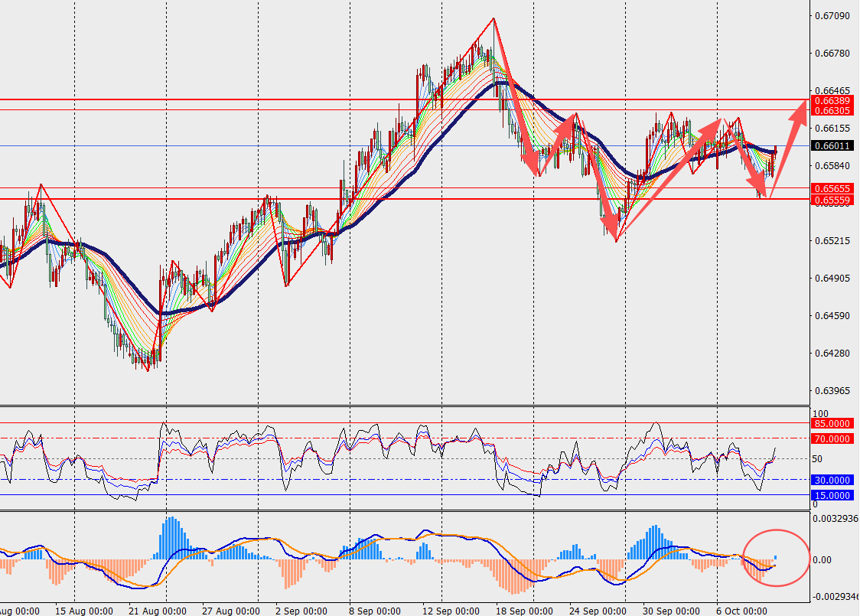Select the black 0.66011 current price tag

coord(833,146)
